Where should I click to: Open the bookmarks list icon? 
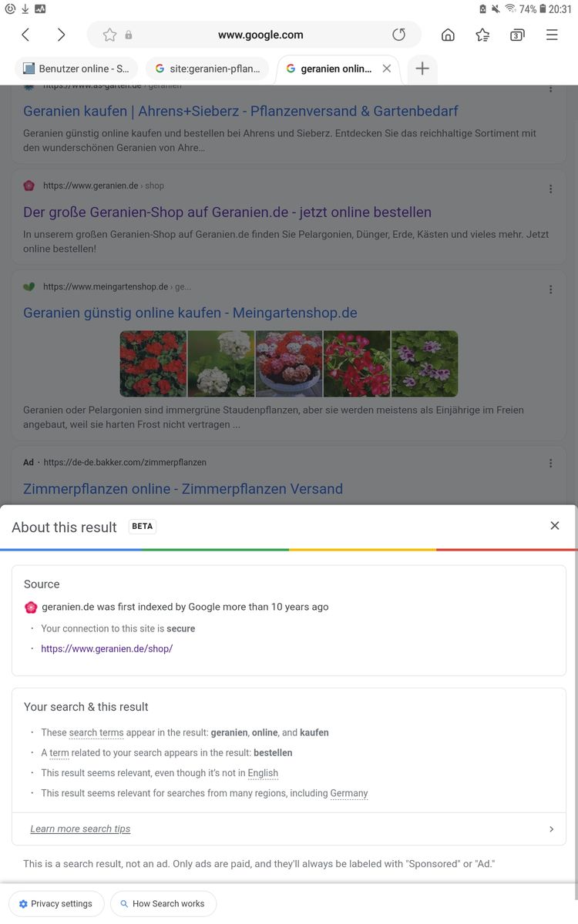(482, 35)
